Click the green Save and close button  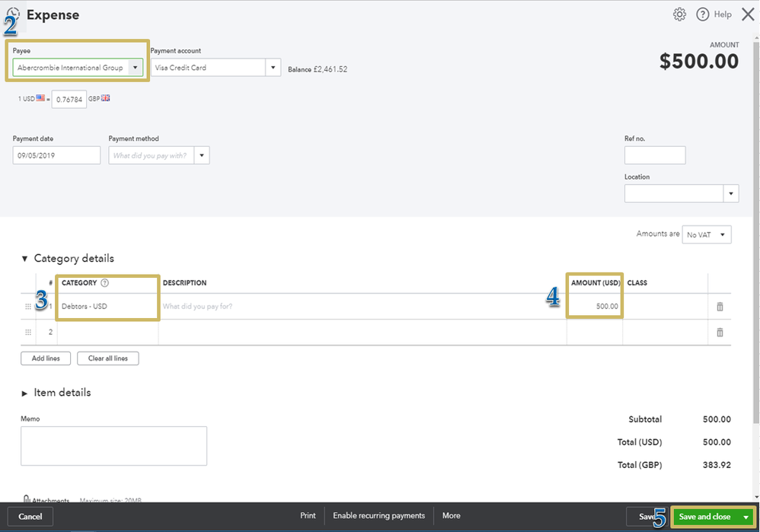(704, 517)
